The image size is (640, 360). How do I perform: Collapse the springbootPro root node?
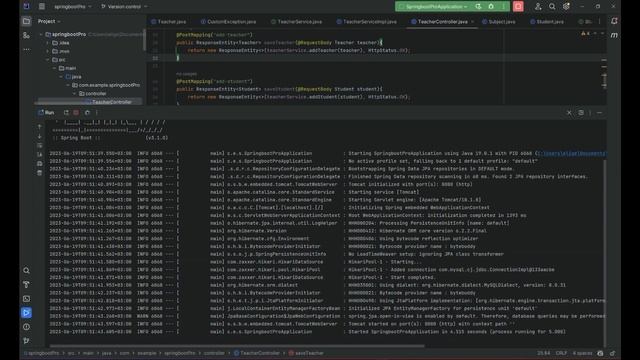[x=41, y=34]
